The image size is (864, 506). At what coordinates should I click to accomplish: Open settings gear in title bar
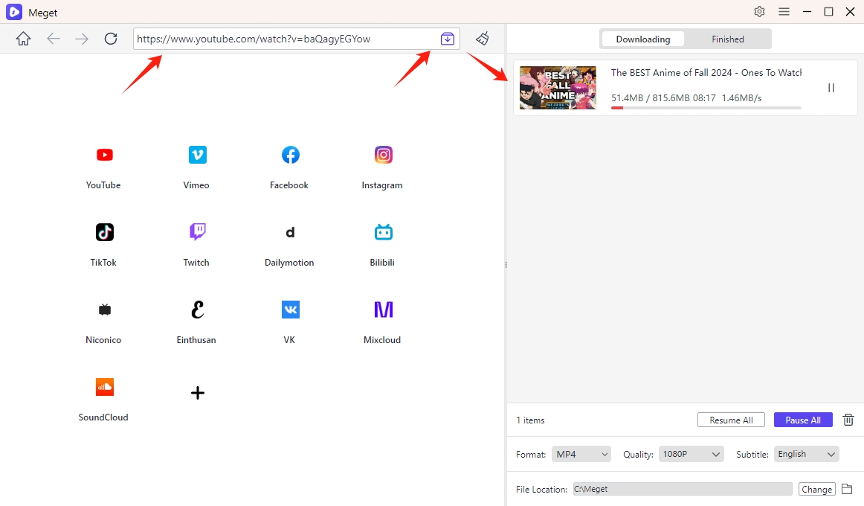(759, 12)
